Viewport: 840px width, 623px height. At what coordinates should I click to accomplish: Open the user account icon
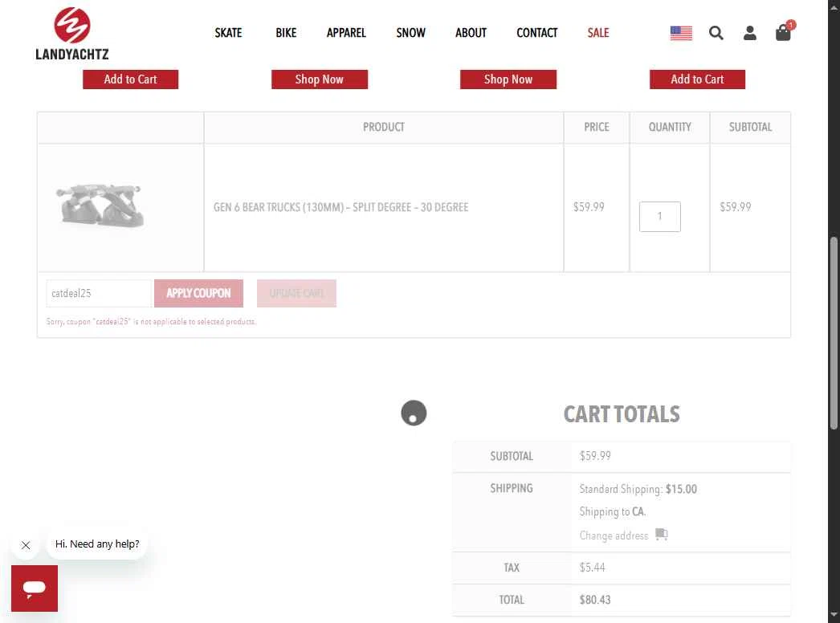(749, 33)
